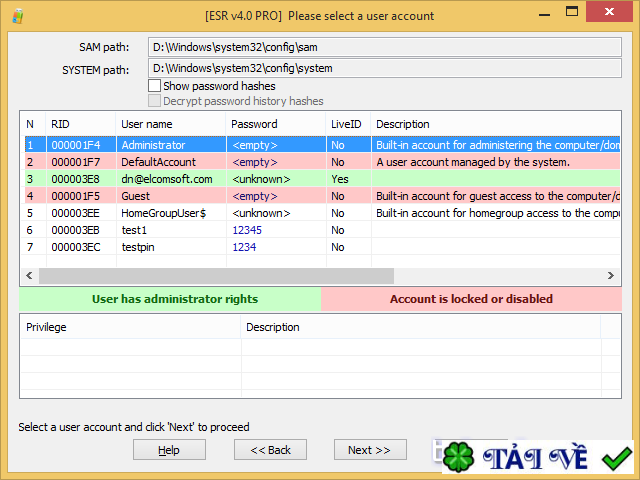This screenshot has height=480, width=640.
Task: Click the RID column header
Action: pos(60,124)
